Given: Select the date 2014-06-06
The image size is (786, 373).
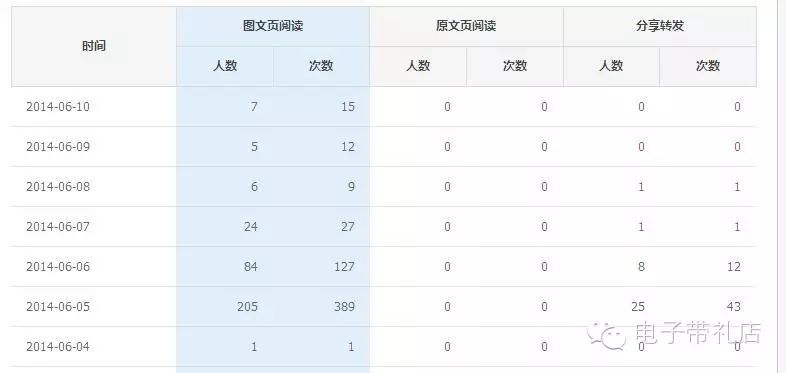Looking at the screenshot, I should tap(58, 267).
